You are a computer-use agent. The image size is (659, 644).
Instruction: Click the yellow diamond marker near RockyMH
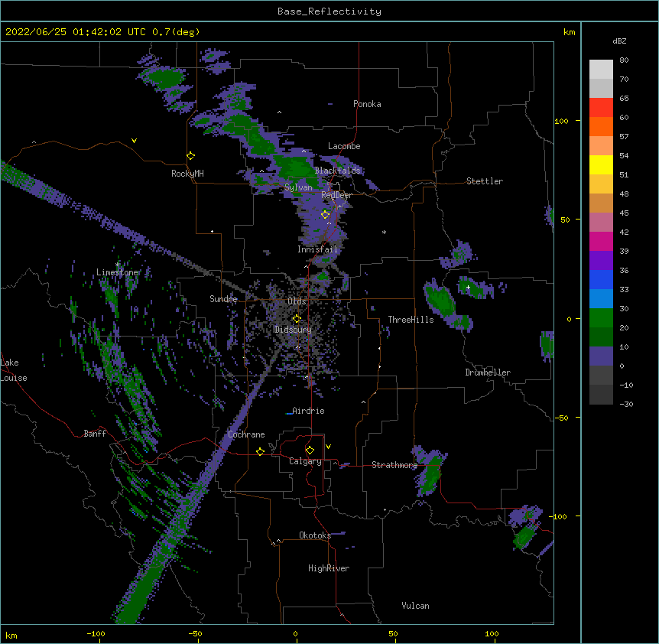(x=191, y=156)
